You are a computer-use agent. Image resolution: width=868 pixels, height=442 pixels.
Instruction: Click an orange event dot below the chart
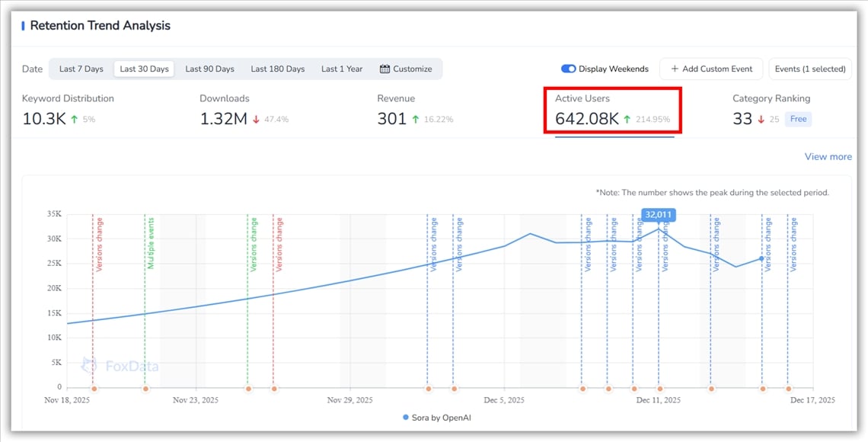[145, 388]
